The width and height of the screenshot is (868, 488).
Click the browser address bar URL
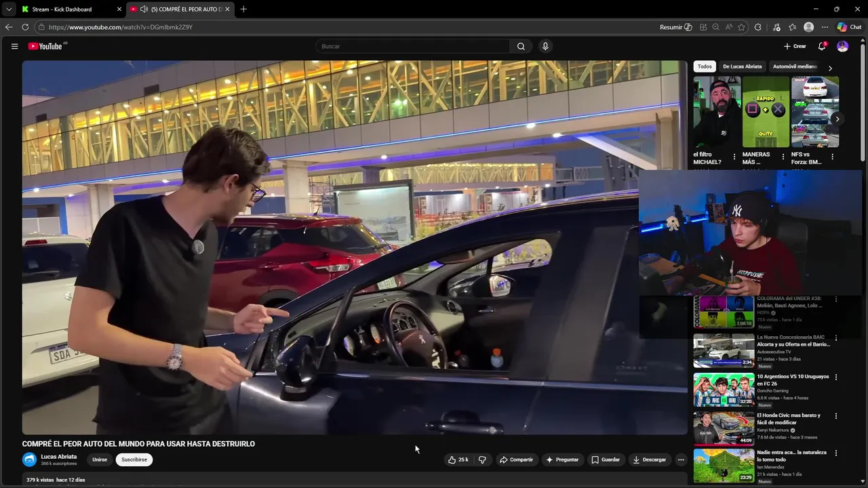click(121, 27)
